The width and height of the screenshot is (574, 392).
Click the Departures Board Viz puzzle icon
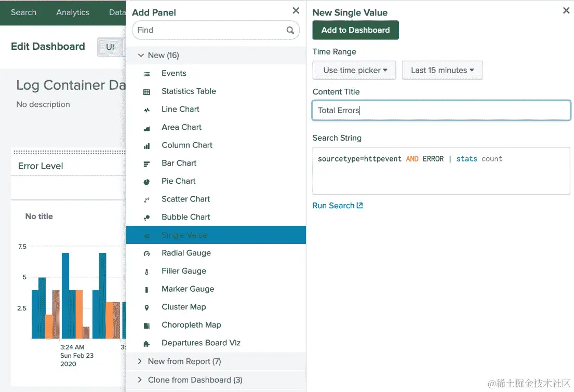pyautogui.click(x=147, y=343)
